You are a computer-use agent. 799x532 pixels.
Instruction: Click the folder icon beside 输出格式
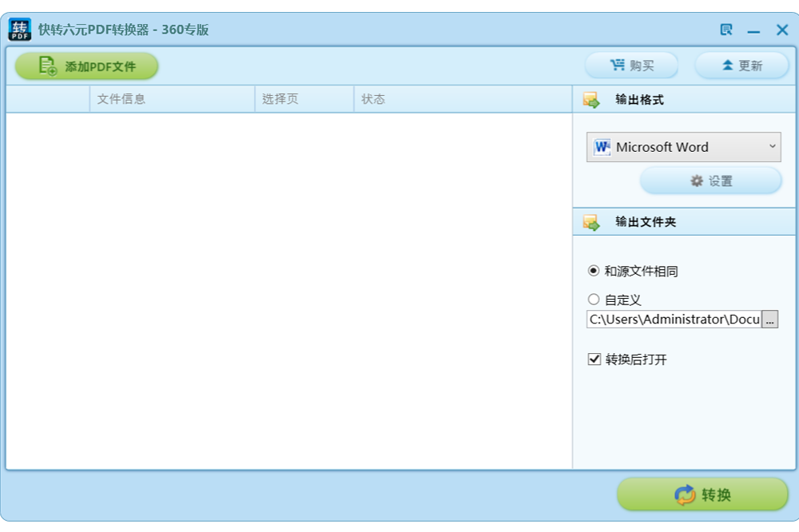point(591,100)
